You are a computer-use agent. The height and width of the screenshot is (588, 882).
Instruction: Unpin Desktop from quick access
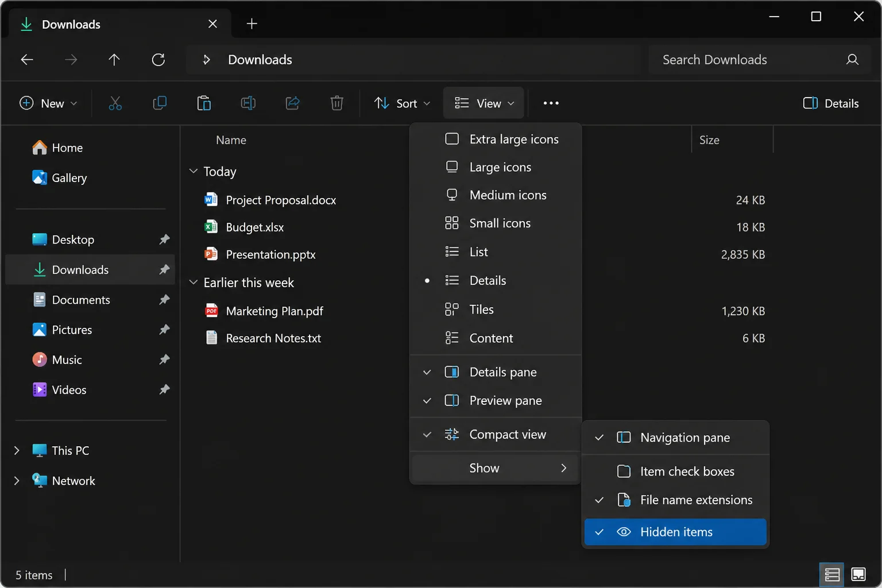[164, 239]
